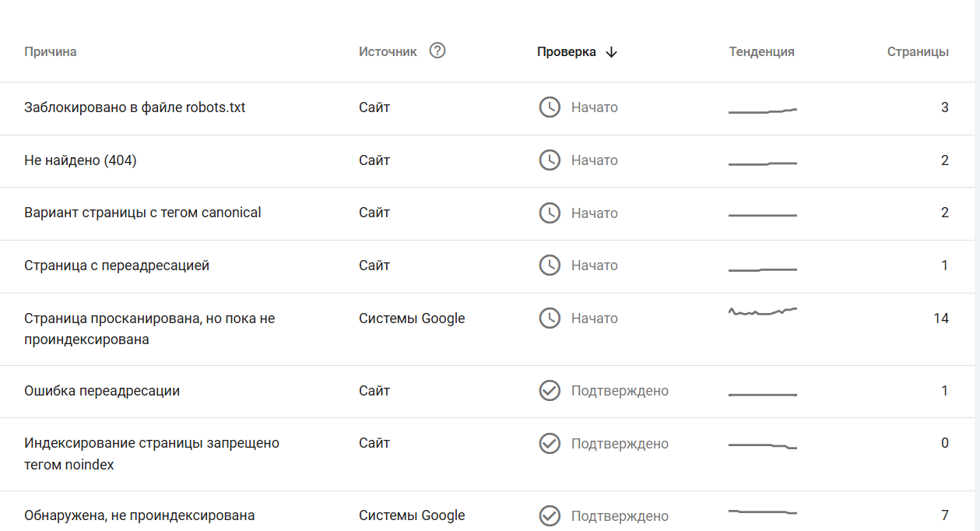Click the Страницы column header
The height and width of the screenshot is (531, 980).
point(918,52)
